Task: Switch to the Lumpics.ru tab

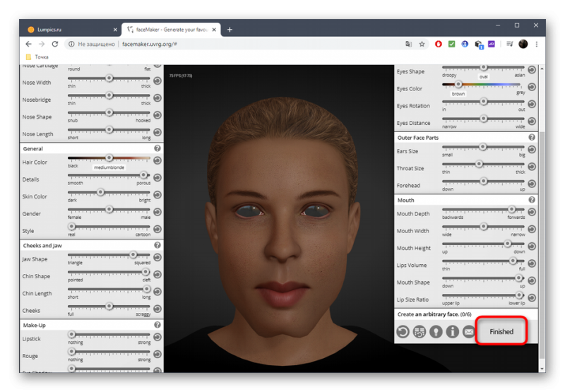Action: 71,30
